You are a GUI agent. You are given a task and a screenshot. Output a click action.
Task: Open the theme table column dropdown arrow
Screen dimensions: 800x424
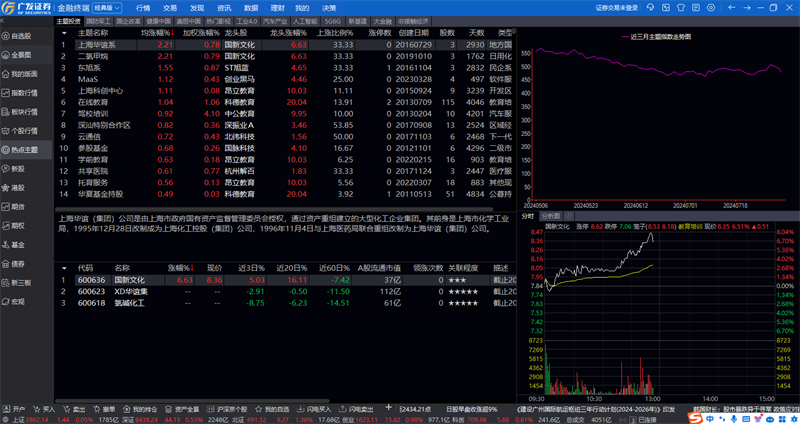[x=64, y=33]
